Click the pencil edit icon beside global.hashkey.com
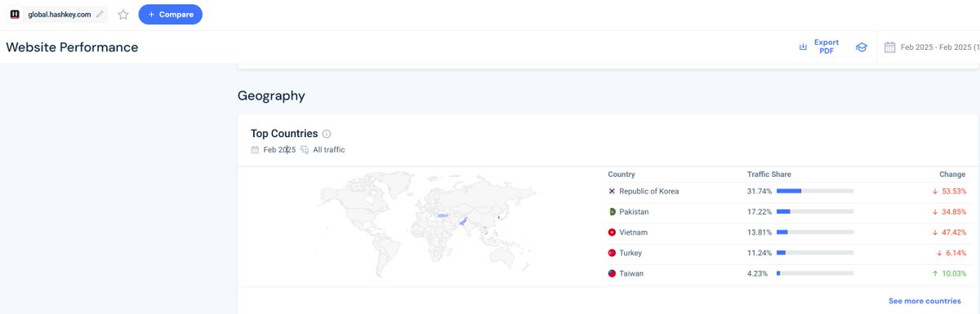980x314 pixels. [100, 14]
